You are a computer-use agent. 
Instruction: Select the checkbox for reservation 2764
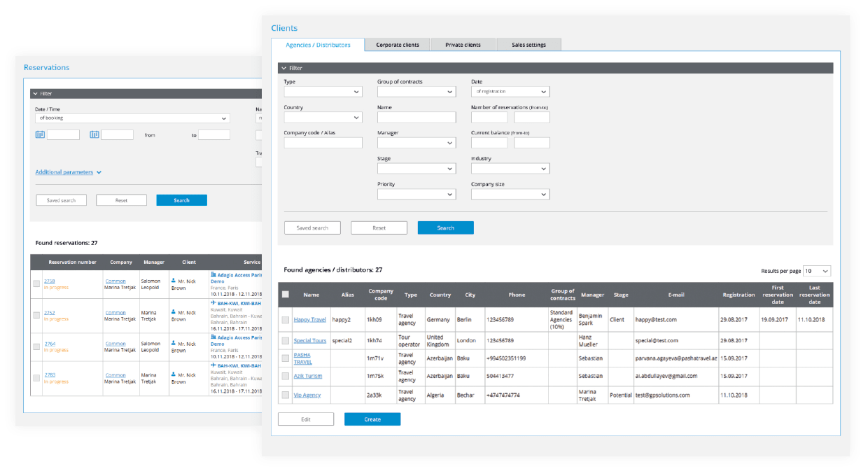click(36, 346)
